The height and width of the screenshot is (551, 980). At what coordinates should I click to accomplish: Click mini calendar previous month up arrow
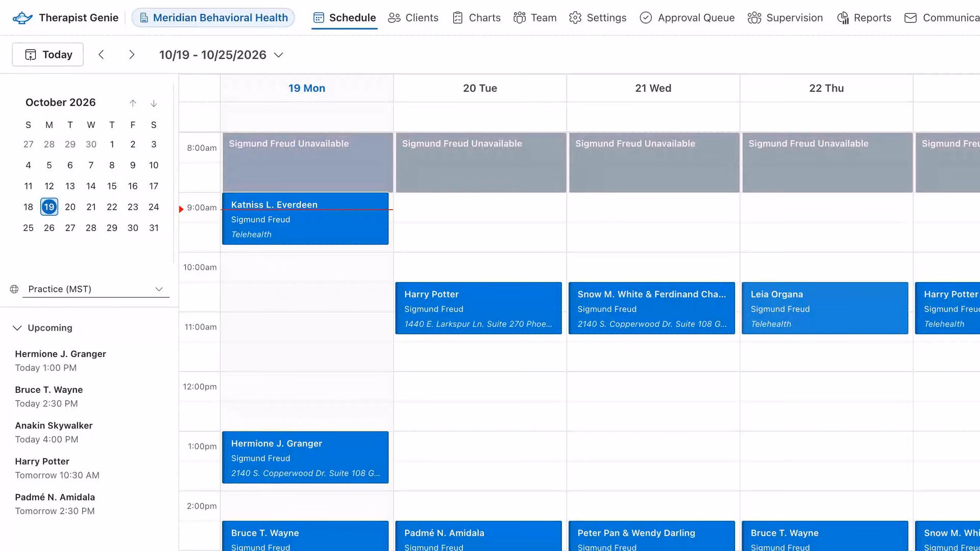point(133,104)
